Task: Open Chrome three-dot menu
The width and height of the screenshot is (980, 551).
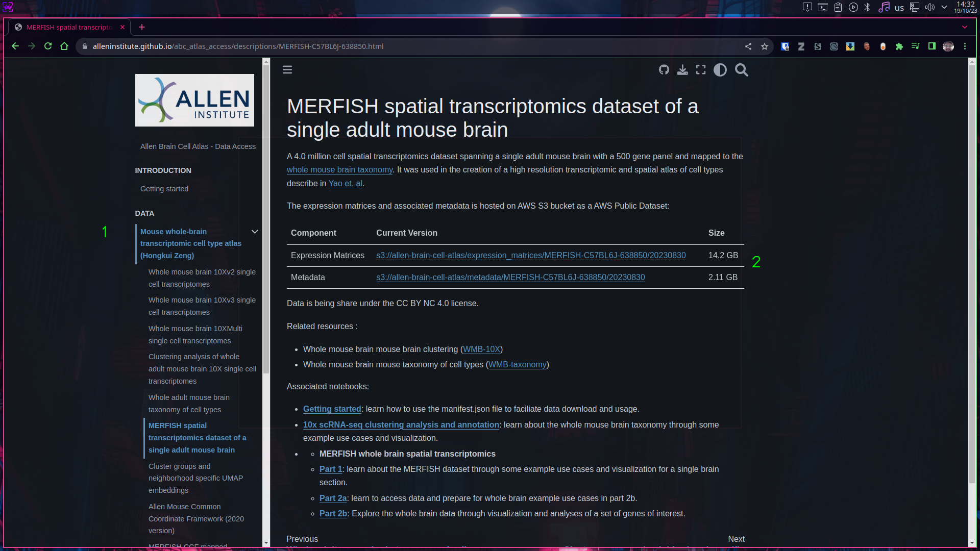Action: pyautogui.click(x=965, y=46)
